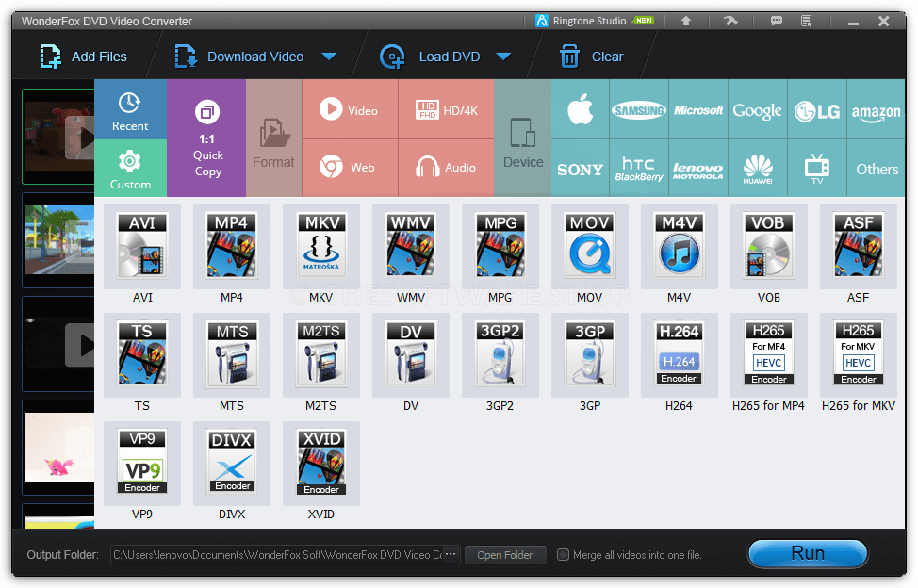Select the DIVX encoder
918x588 pixels.
(232, 464)
